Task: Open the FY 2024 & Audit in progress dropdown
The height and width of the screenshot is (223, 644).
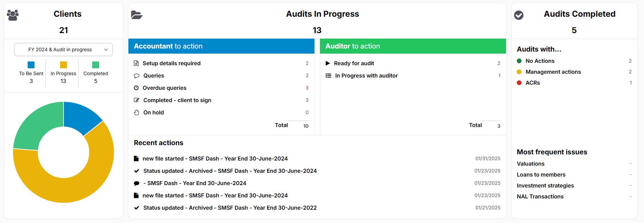Action: [x=64, y=50]
